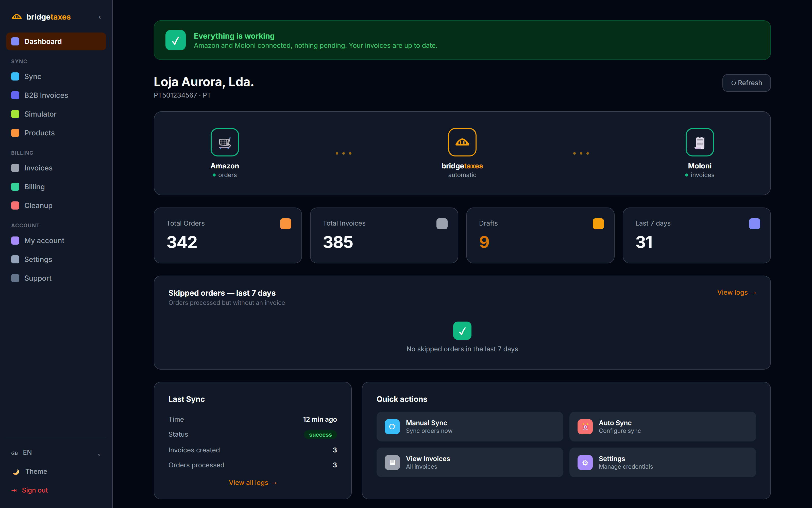Open the Sync page in sidebar
The height and width of the screenshot is (508, 812).
[x=56, y=76]
